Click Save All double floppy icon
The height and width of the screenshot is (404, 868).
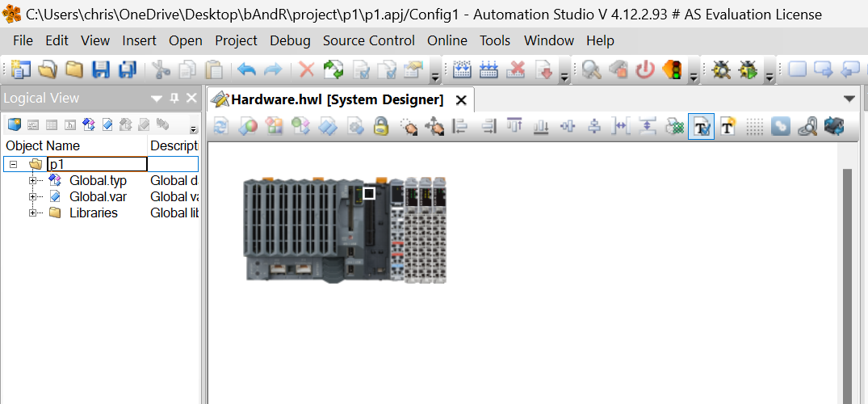click(x=128, y=69)
